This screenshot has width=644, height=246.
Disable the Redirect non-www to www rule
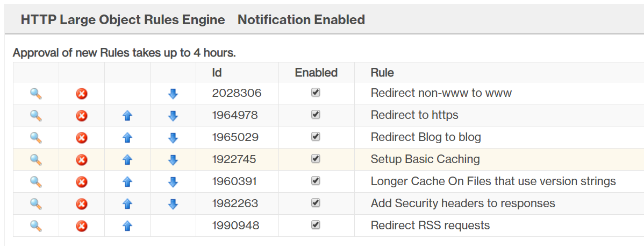[316, 93]
